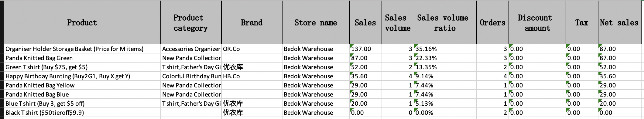This screenshot has height=119, width=644.
Task: Select the Product category header cell
Action: [191, 22]
